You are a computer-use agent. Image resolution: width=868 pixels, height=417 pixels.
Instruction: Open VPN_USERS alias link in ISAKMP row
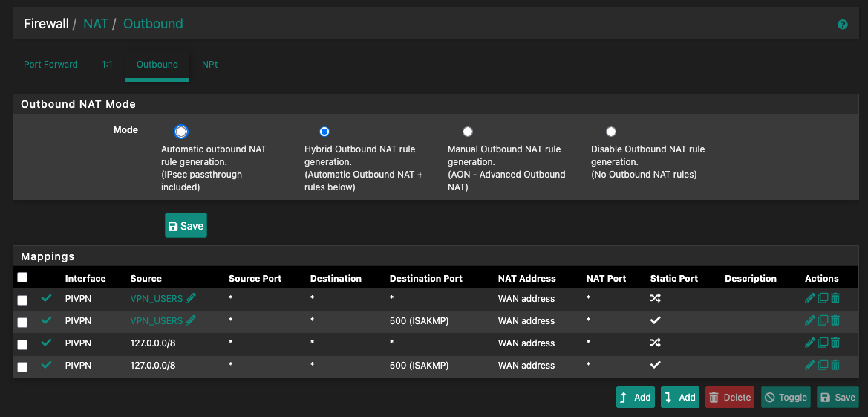(156, 320)
